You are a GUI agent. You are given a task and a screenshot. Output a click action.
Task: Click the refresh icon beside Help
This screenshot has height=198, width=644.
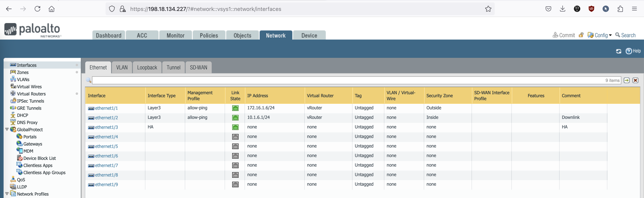click(618, 51)
